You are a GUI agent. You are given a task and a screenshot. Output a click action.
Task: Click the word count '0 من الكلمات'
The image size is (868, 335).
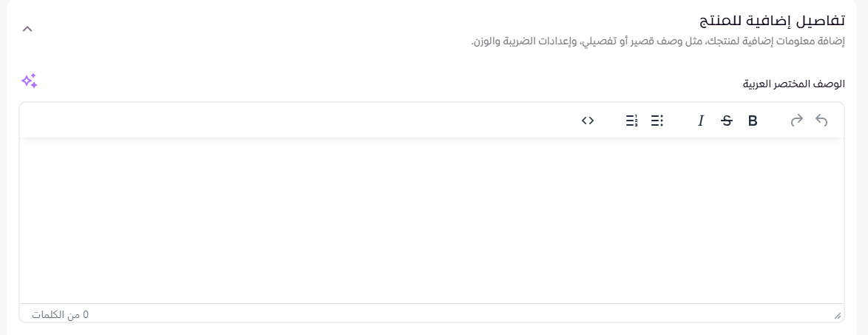point(60,314)
